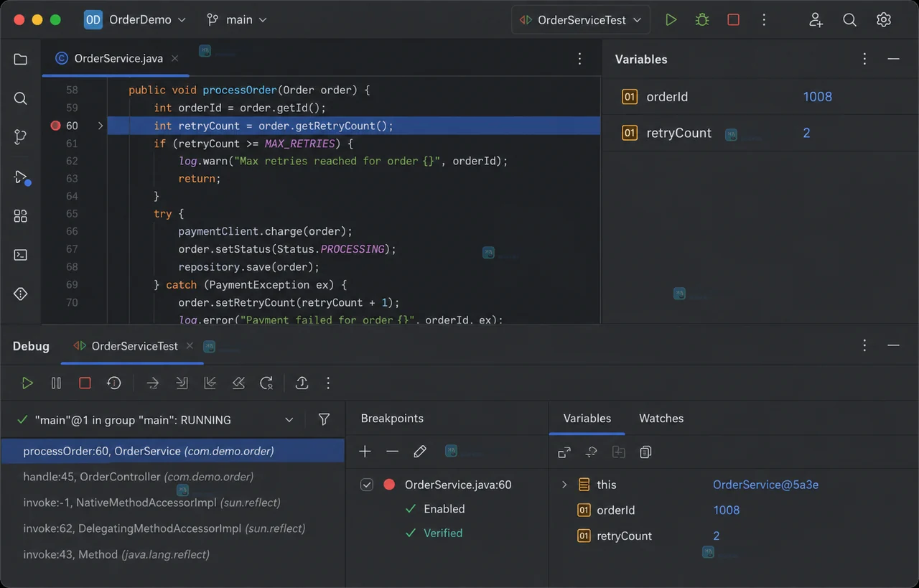Click the copy values icon in Variables toolbar
The image size is (919, 588).
645,452
